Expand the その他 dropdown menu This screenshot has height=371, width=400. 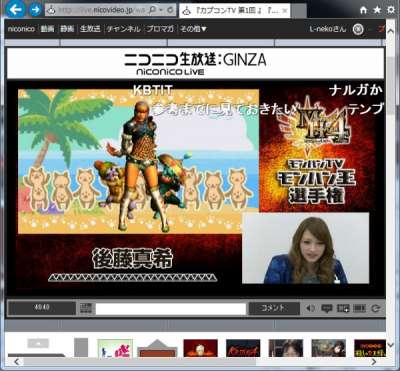click(x=193, y=29)
